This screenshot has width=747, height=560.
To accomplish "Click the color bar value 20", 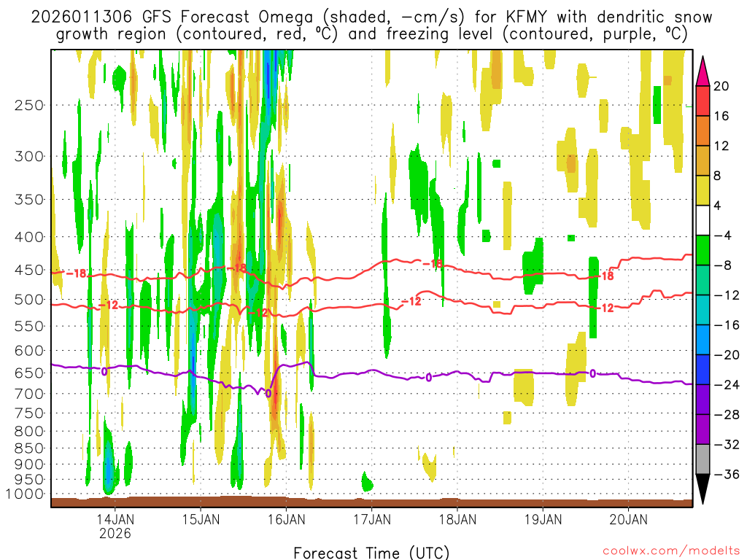I will [721, 86].
